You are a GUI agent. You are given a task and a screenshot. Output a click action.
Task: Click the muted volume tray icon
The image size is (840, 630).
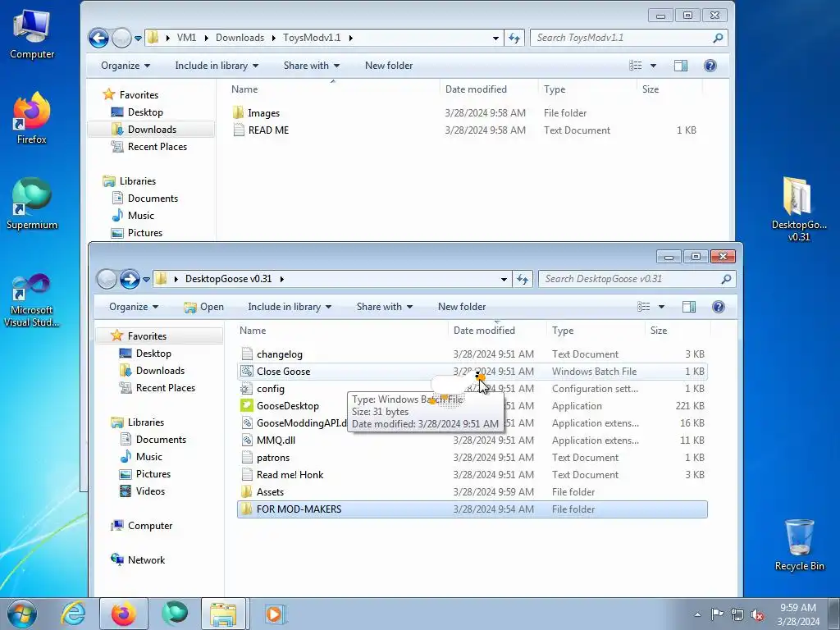click(757, 614)
